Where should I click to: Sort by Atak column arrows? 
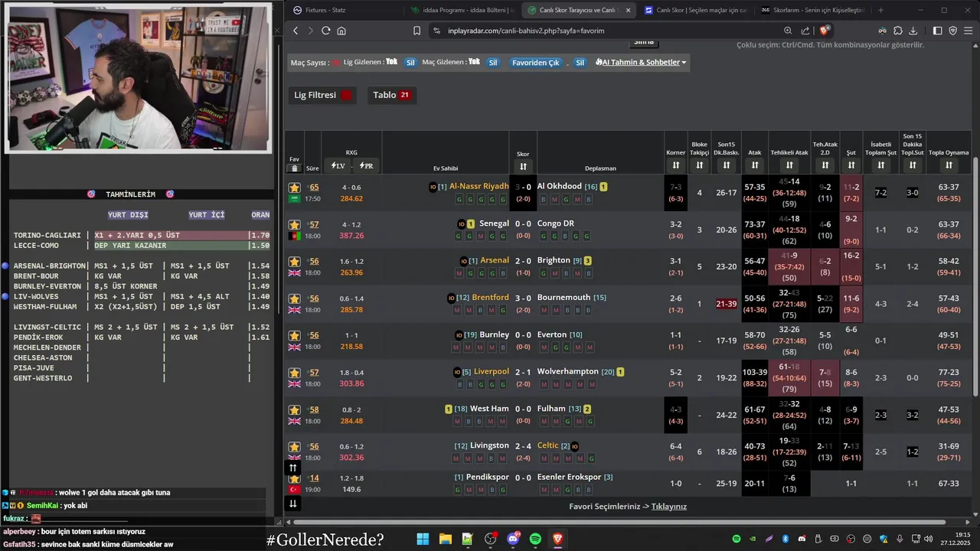pyautogui.click(x=755, y=165)
